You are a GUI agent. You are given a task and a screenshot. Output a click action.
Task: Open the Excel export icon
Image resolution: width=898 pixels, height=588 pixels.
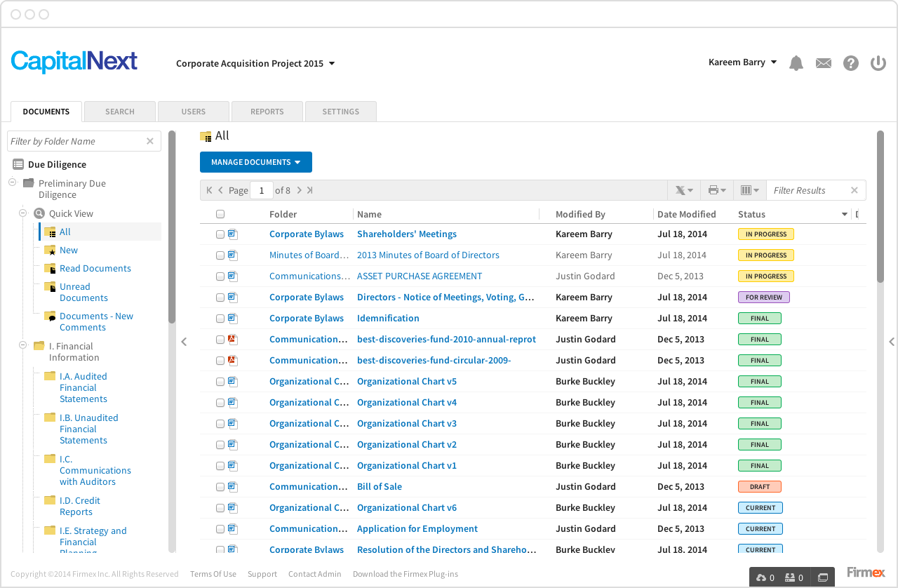click(683, 190)
